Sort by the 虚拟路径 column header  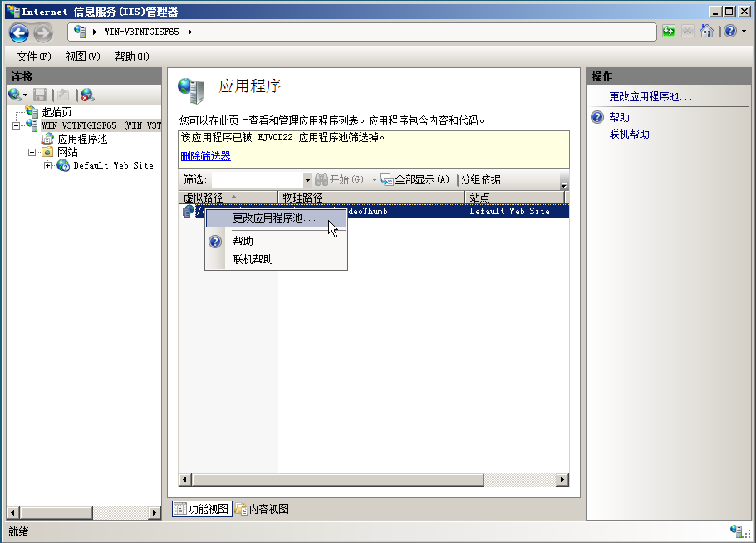(228, 198)
